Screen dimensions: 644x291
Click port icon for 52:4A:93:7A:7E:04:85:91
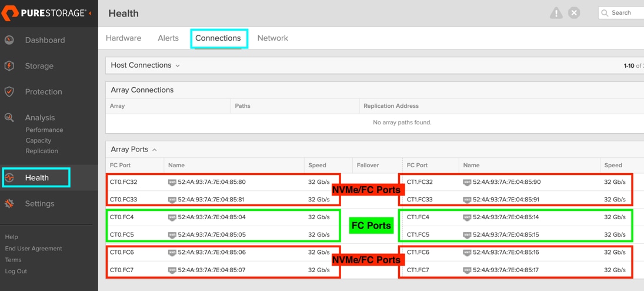[x=468, y=200]
